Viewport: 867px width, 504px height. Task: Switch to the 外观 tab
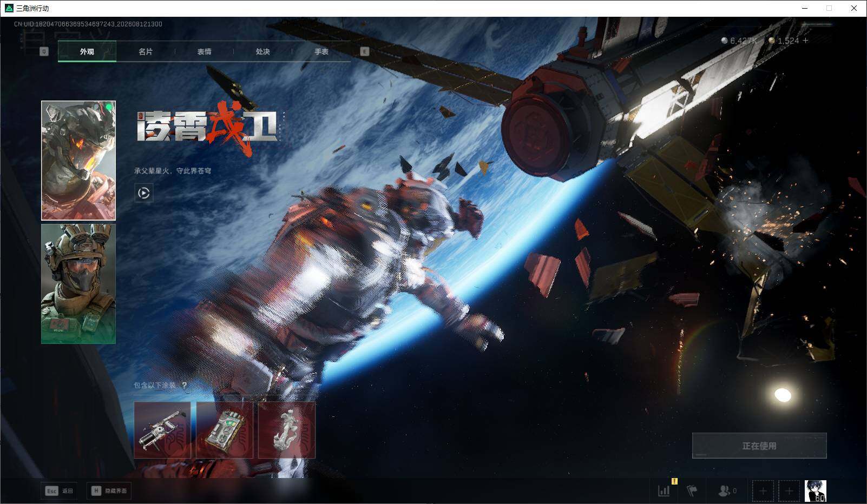87,51
